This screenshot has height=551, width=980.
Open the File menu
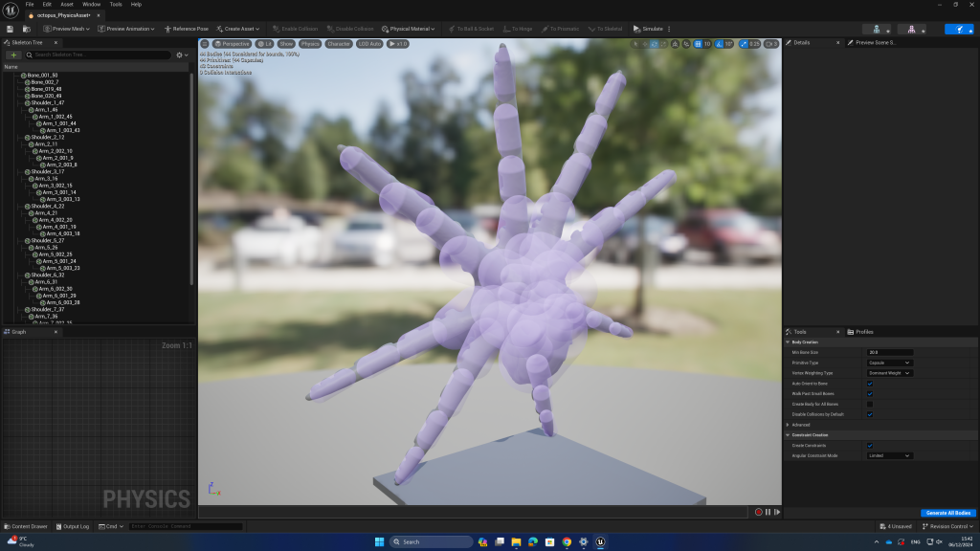coord(30,5)
